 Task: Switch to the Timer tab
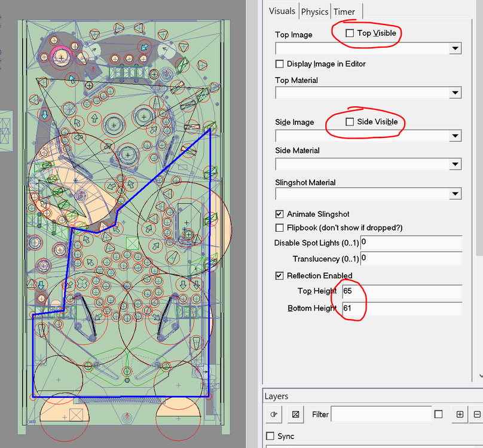click(x=344, y=12)
